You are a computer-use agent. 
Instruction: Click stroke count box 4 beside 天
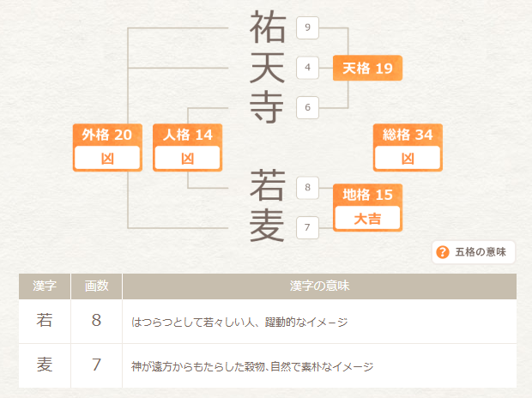(307, 67)
